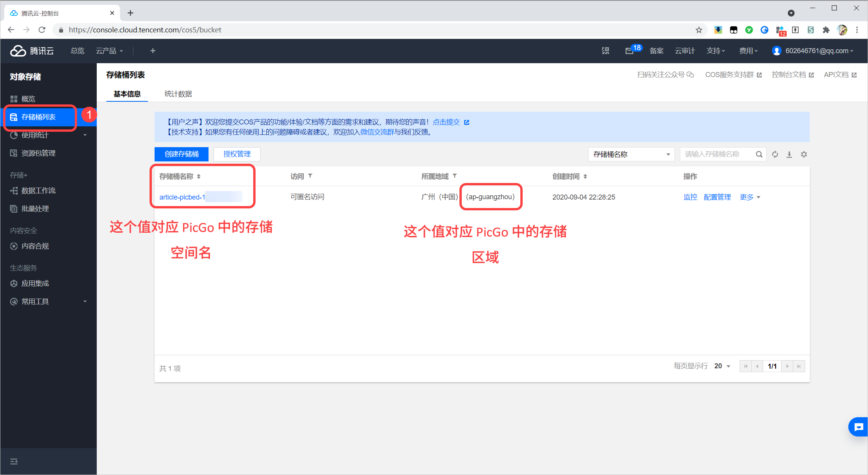Click the 创建存储桶 button
868x475 pixels.
182,154
